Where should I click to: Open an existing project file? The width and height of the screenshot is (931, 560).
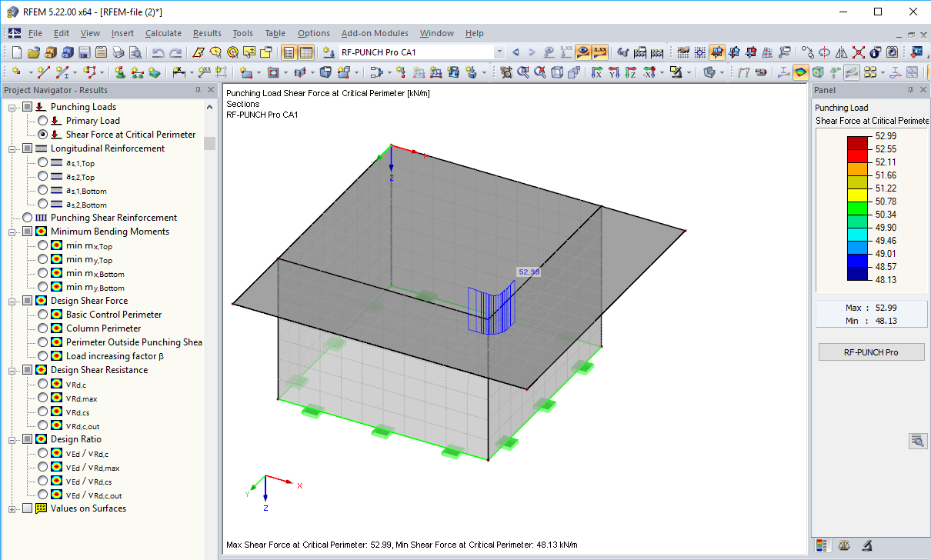[x=32, y=52]
